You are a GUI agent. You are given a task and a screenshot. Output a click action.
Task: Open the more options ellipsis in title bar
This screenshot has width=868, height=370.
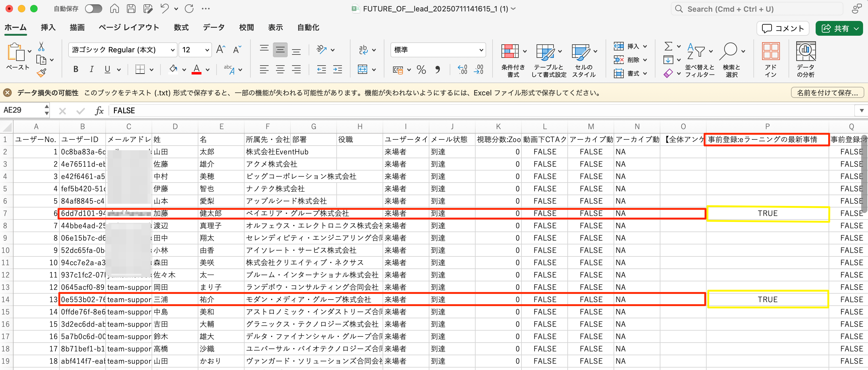click(x=205, y=9)
